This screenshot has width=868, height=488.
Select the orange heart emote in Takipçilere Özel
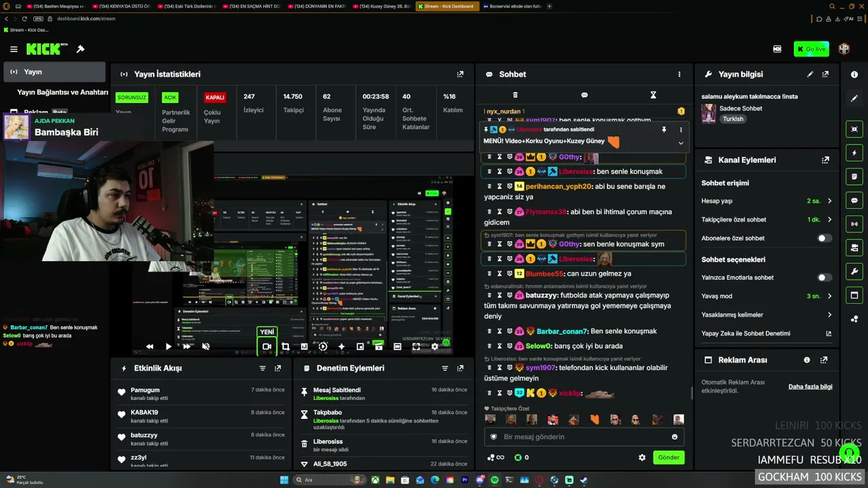595,420
